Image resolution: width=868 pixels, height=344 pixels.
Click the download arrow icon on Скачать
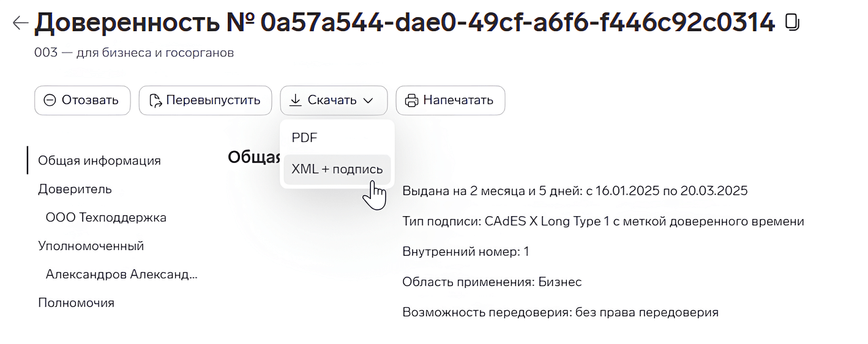(296, 100)
